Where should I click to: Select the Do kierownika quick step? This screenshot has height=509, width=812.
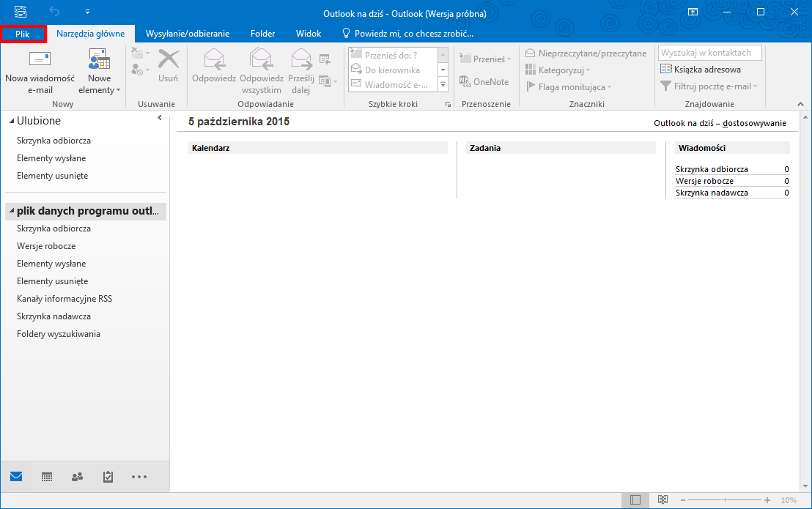click(x=393, y=70)
